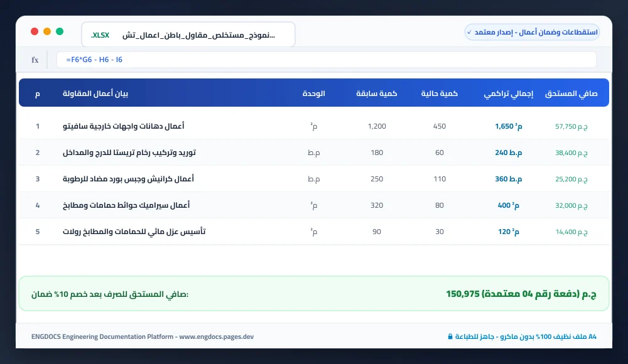Screen dimensions: 628x364
Task: Click current quantity cell 80
Action: [440, 205]
